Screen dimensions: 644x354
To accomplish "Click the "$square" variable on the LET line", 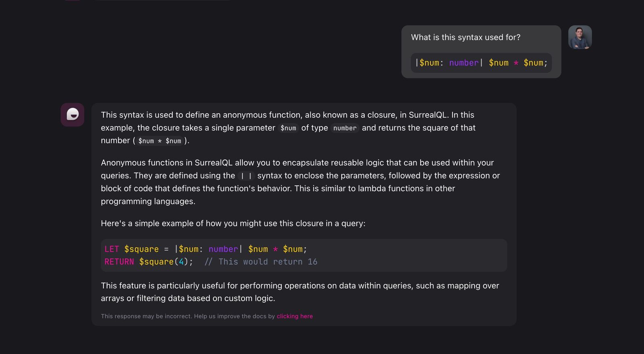I will 141,249.
